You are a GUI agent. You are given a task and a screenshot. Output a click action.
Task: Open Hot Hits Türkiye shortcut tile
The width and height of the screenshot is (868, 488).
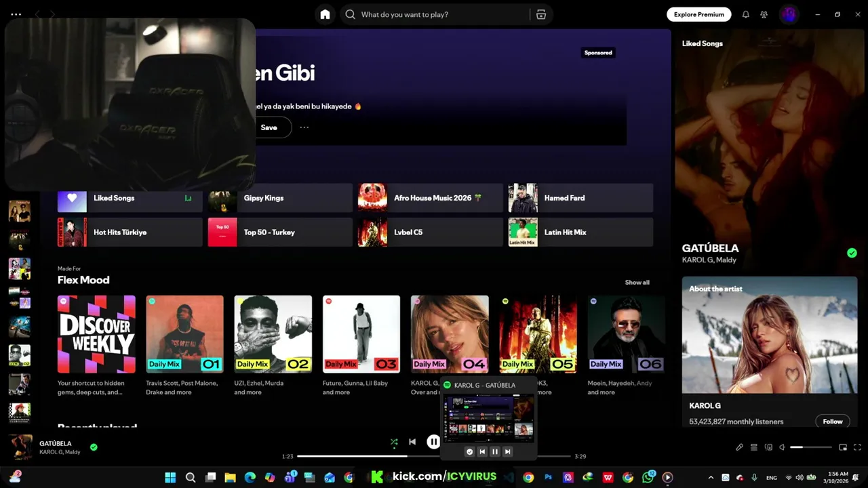(130, 232)
